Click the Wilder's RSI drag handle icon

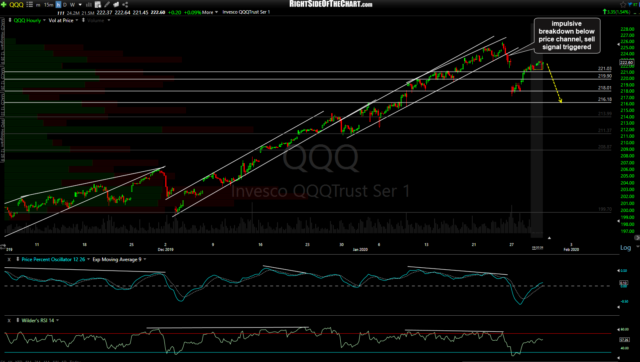pyautogui.click(x=18, y=320)
